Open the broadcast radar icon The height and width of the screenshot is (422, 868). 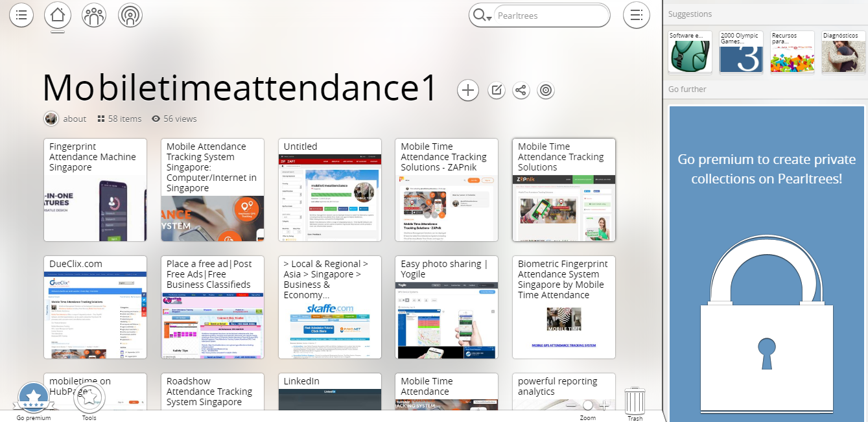click(x=130, y=15)
